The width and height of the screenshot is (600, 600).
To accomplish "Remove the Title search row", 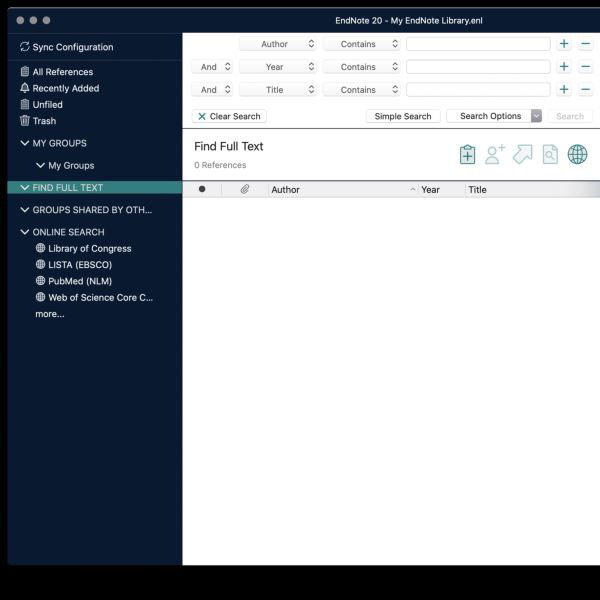I will click(585, 90).
